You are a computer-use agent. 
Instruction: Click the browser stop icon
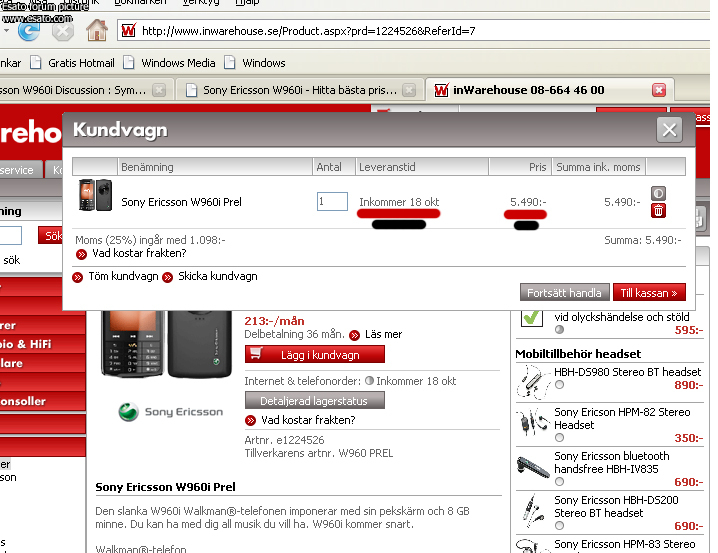tap(63, 32)
